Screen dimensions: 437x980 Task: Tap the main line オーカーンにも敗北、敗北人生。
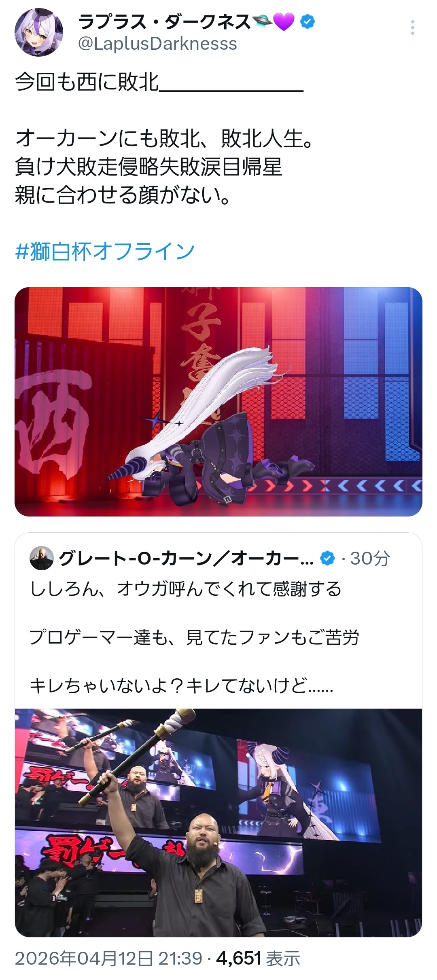(164, 138)
